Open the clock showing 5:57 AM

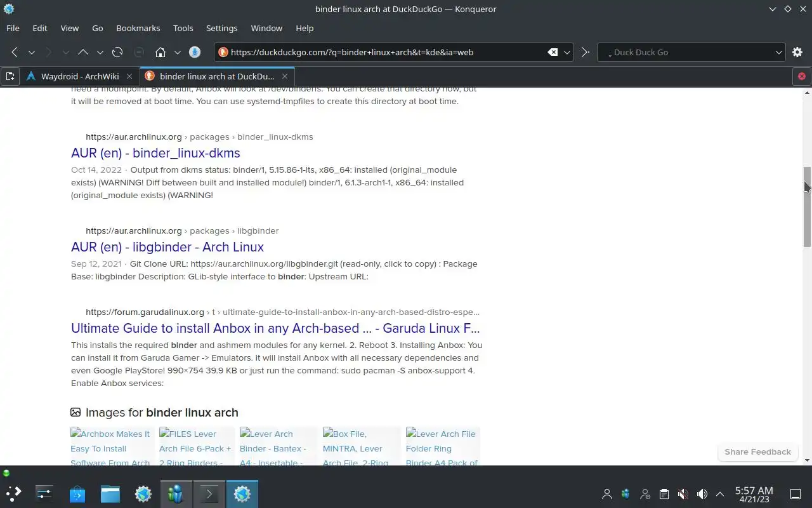click(754, 494)
